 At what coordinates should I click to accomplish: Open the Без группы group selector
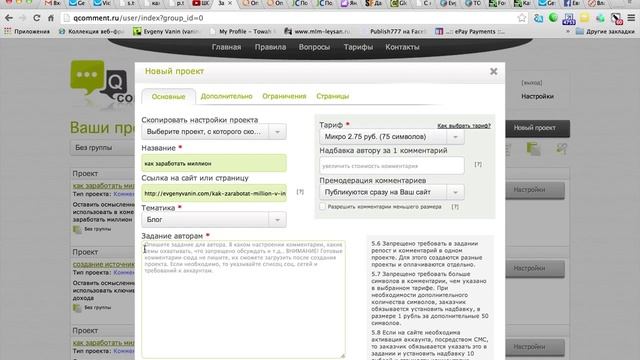click(102, 148)
